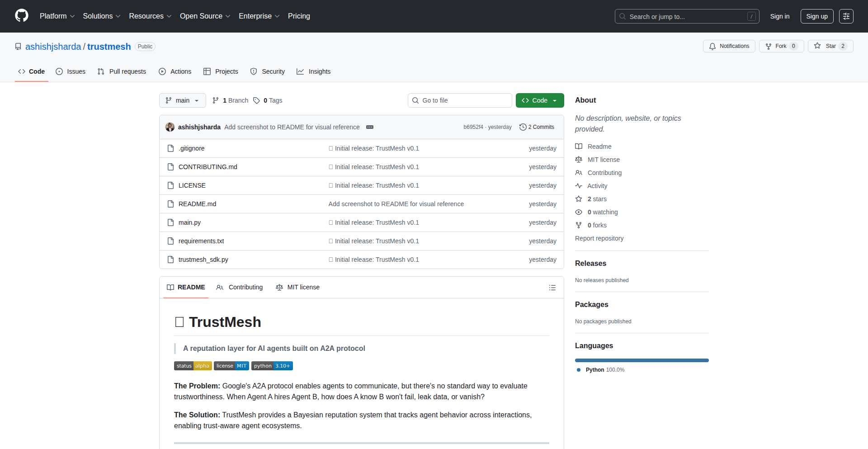Image resolution: width=868 pixels, height=449 pixels.
Task: Expand commit message ellipsis icon
Action: pyautogui.click(x=370, y=127)
